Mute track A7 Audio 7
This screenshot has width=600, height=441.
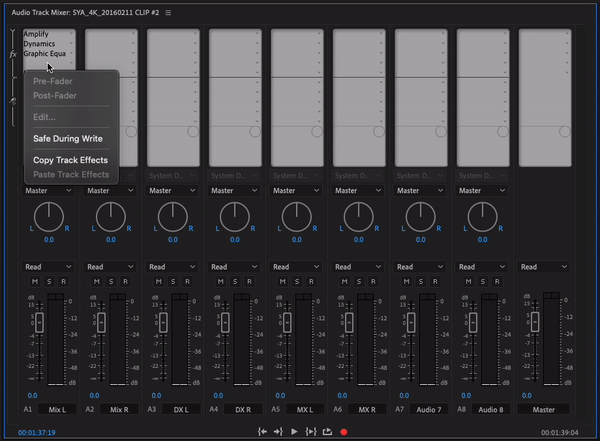point(407,282)
